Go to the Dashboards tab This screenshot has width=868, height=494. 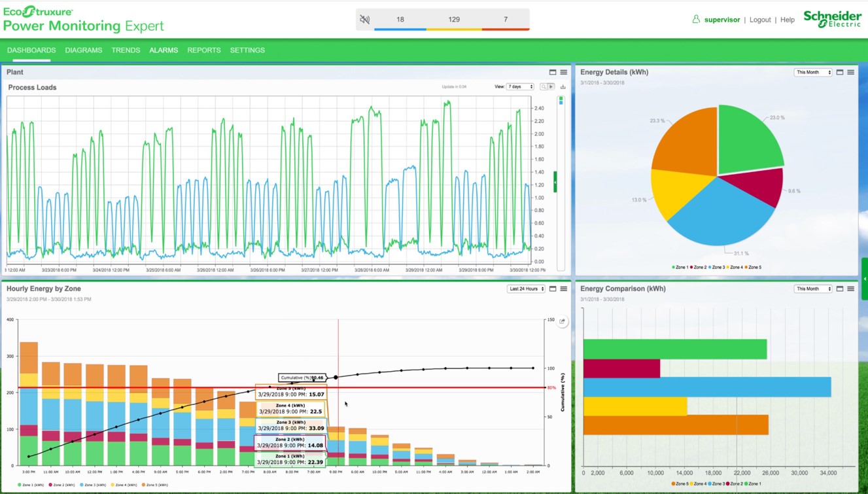[x=31, y=50]
